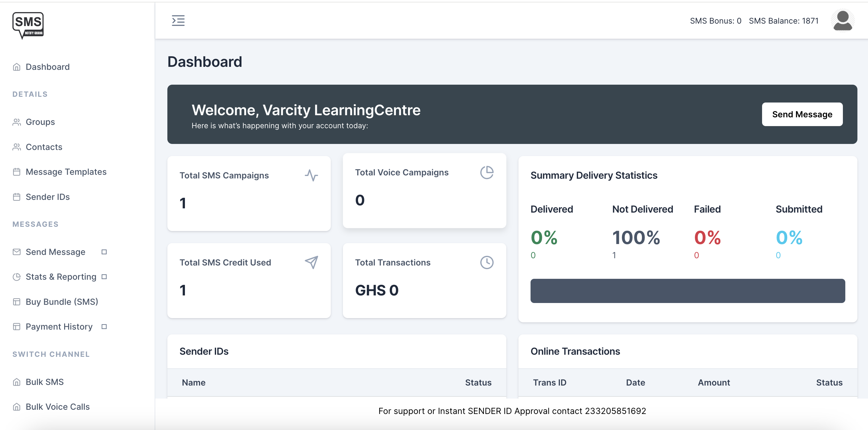The image size is (868, 430).
Task: Sort by Status column in Sender IDs table
Action: coord(478,383)
